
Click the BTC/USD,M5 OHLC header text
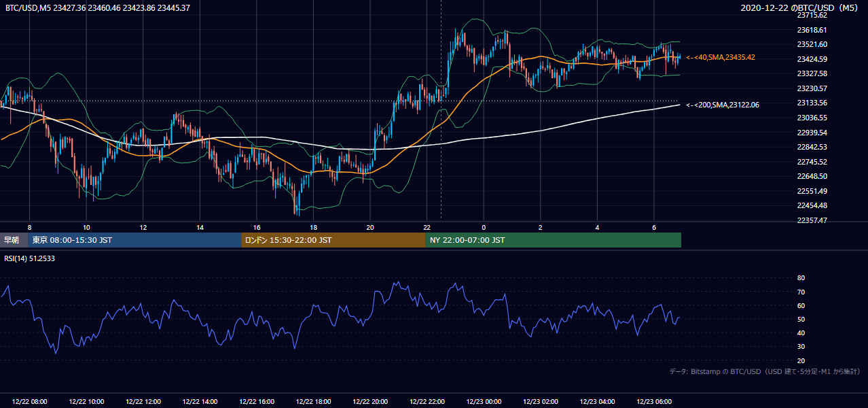pos(98,7)
